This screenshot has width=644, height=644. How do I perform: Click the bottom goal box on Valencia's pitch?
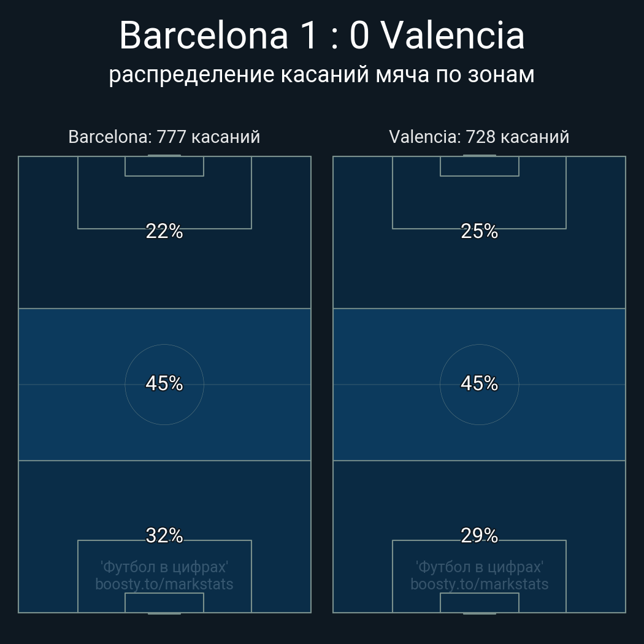(479, 603)
